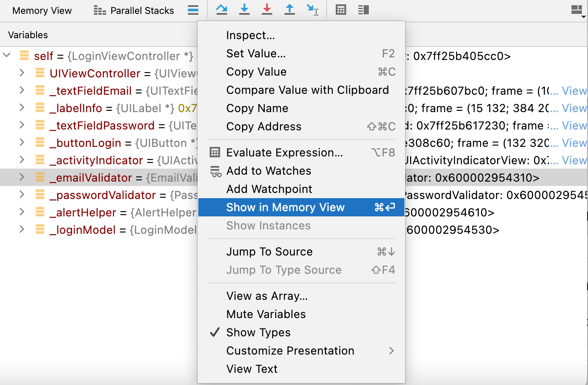Open Customize Presentation submenu
Screen dimensions: 588x385
[301, 351]
